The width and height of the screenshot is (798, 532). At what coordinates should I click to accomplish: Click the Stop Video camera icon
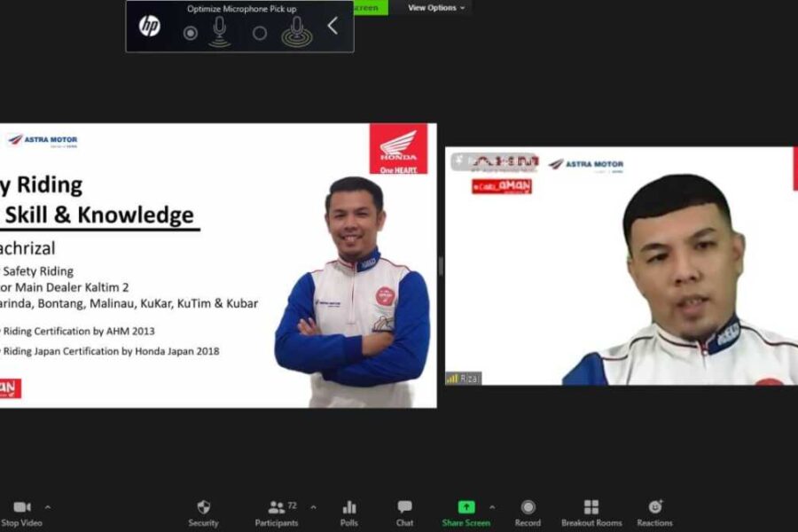point(22,507)
